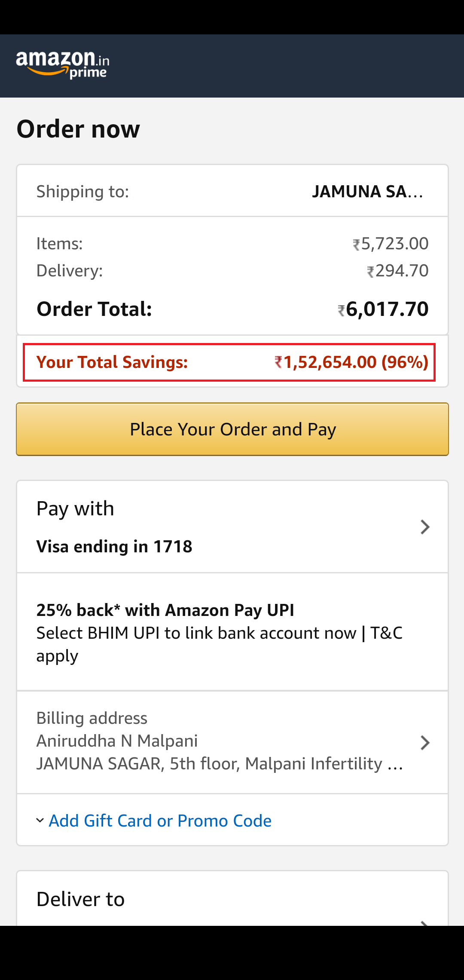Tap the Deliver to chevron arrow
This screenshot has width=464, height=980.
425,922
